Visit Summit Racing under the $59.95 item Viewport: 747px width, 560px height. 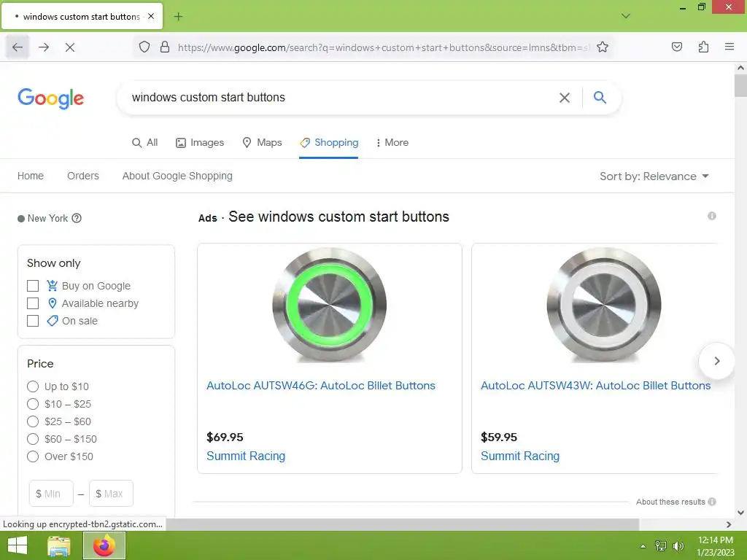pos(520,456)
